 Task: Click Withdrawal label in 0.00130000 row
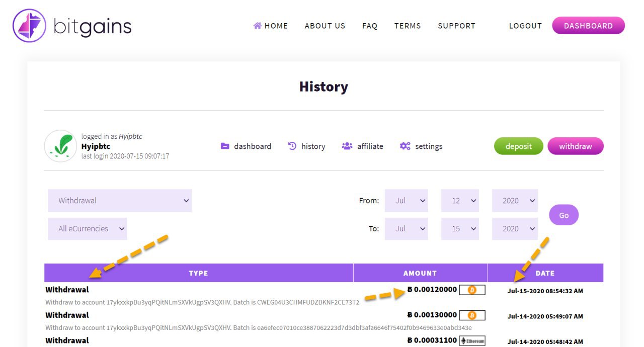pos(67,315)
